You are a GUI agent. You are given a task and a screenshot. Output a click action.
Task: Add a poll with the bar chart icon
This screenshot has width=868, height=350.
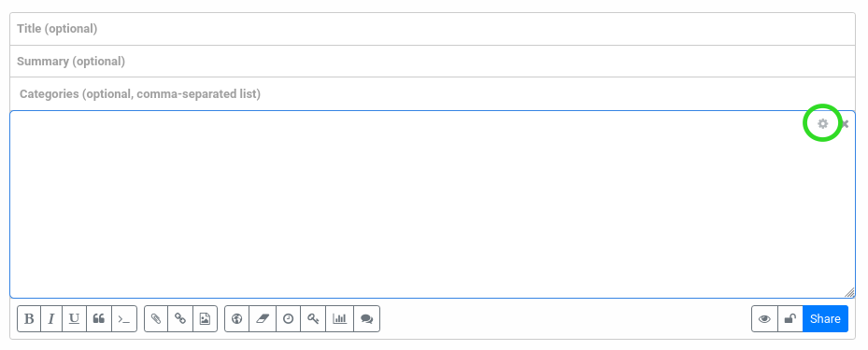(340, 318)
